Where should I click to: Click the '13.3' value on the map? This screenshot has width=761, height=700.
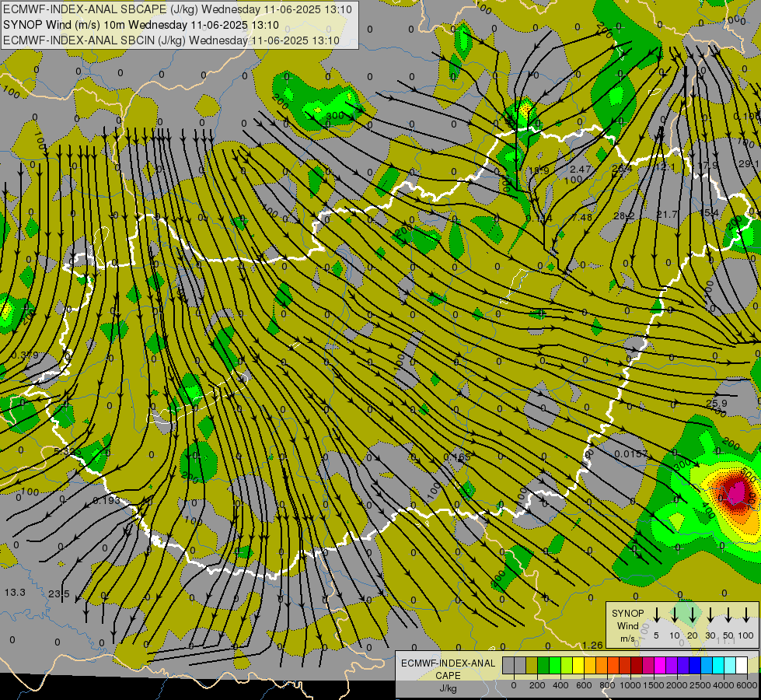coord(15,592)
